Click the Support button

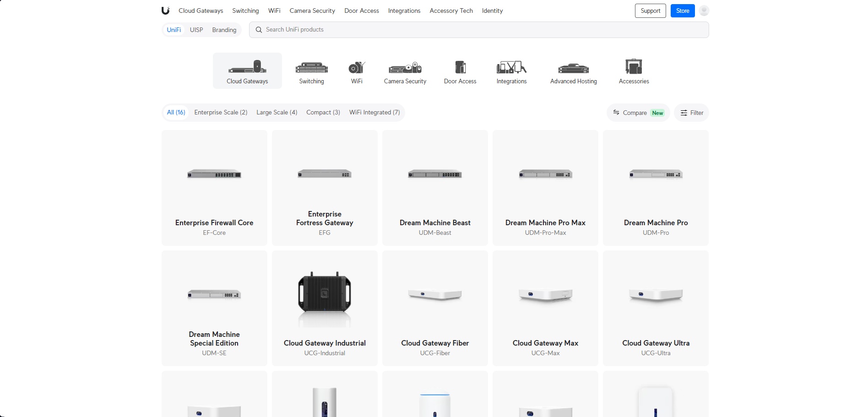(651, 11)
